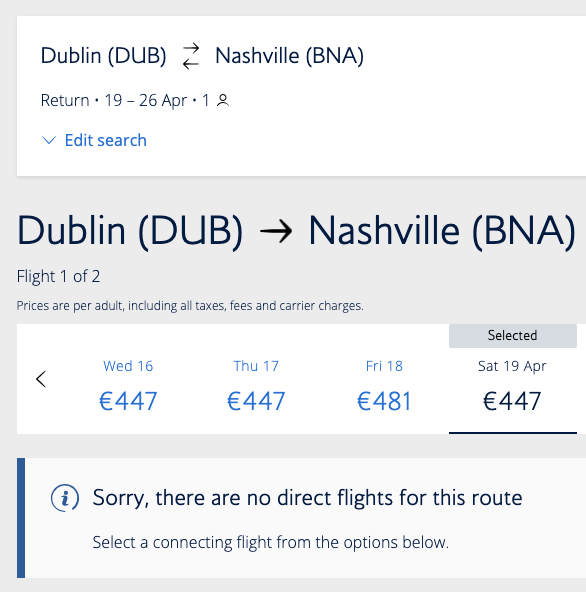Click the Select a connecting flight text
Viewport: 586px width, 592px height.
pyautogui.click(x=271, y=542)
